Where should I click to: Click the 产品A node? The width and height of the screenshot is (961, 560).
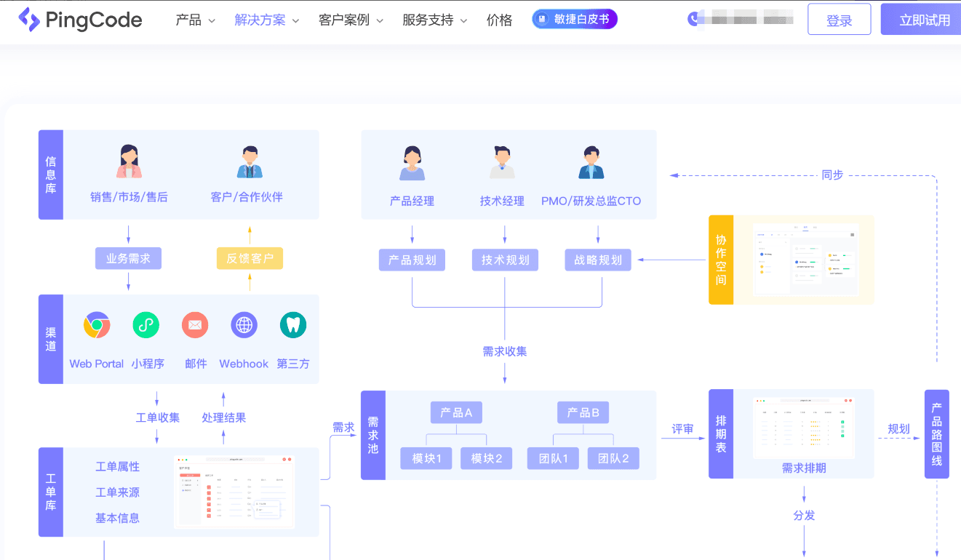[456, 412]
